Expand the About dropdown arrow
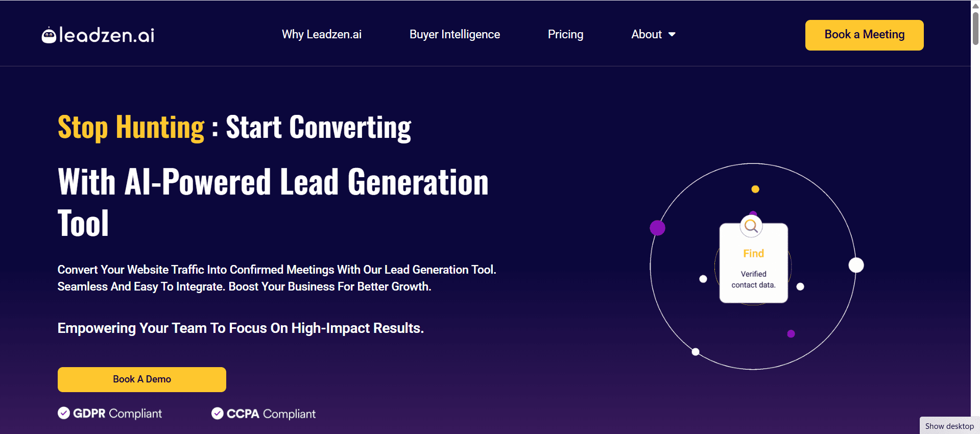 pos(672,35)
